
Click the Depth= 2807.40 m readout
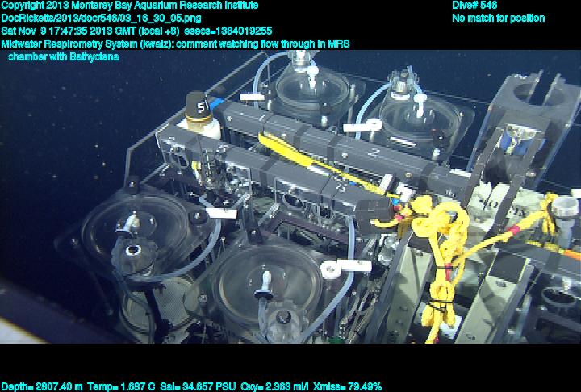pyautogui.click(x=41, y=386)
